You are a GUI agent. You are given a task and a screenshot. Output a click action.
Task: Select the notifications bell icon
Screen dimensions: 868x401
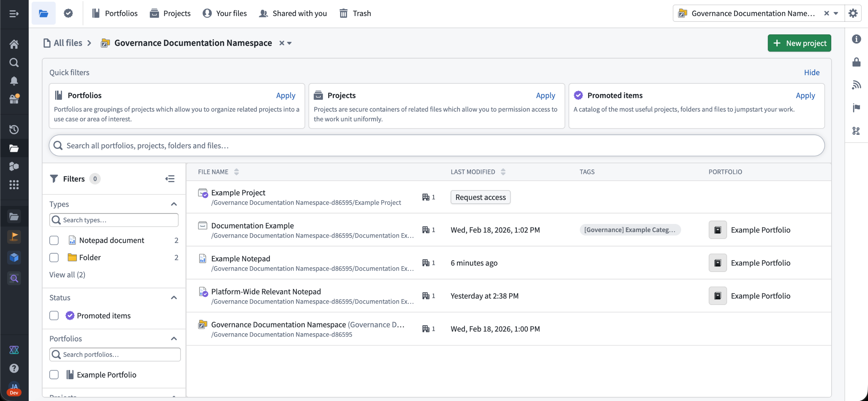14,81
